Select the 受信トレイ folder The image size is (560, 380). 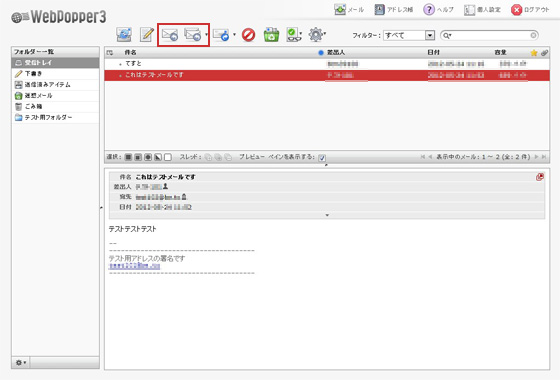click(x=55, y=62)
